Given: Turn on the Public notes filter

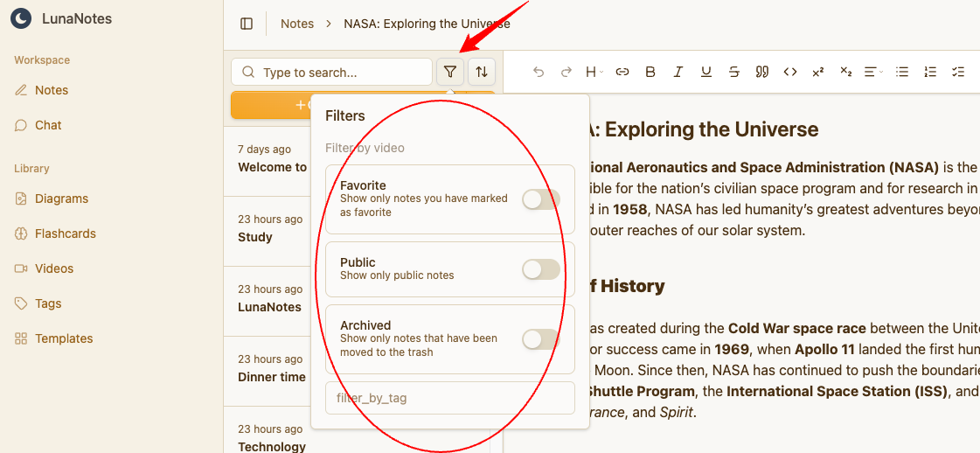Looking at the screenshot, I should tap(540, 269).
